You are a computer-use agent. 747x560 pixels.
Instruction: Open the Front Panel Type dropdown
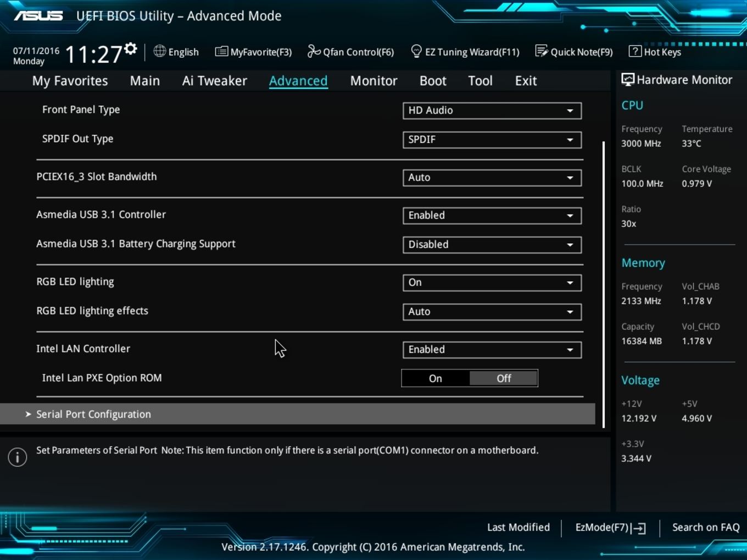point(492,110)
